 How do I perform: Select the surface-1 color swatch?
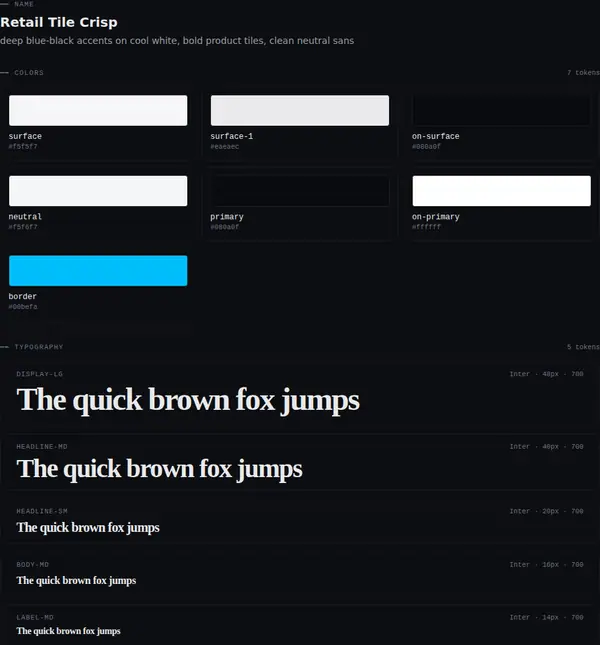(x=300, y=111)
